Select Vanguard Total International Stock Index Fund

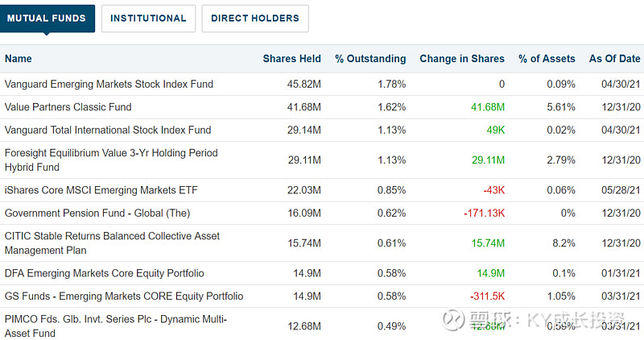[x=108, y=130]
